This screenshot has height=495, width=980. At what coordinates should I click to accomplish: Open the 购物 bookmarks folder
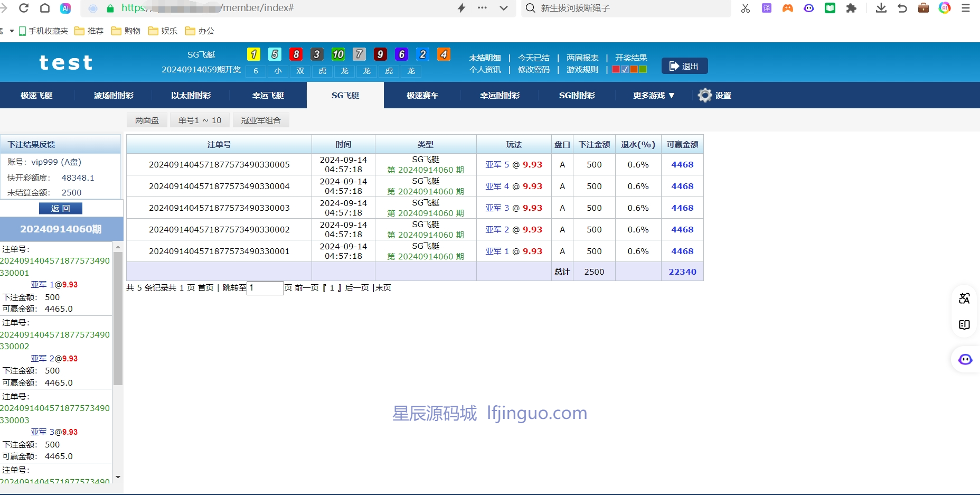click(126, 31)
